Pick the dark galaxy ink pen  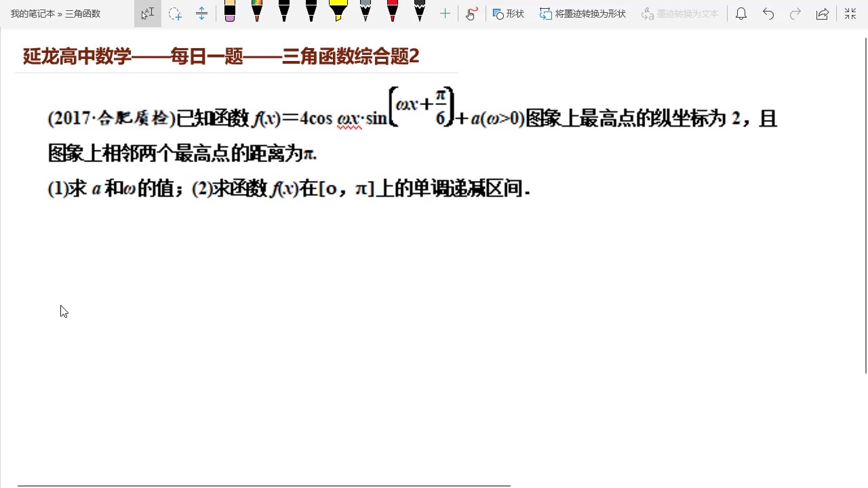tap(420, 12)
